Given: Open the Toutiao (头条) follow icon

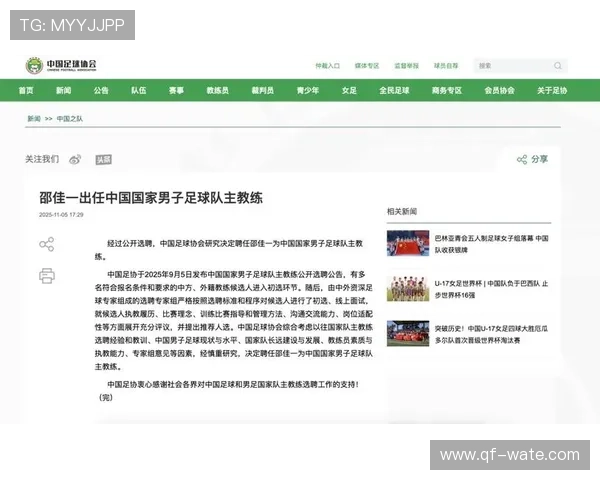Looking at the screenshot, I should (x=103, y=160).
